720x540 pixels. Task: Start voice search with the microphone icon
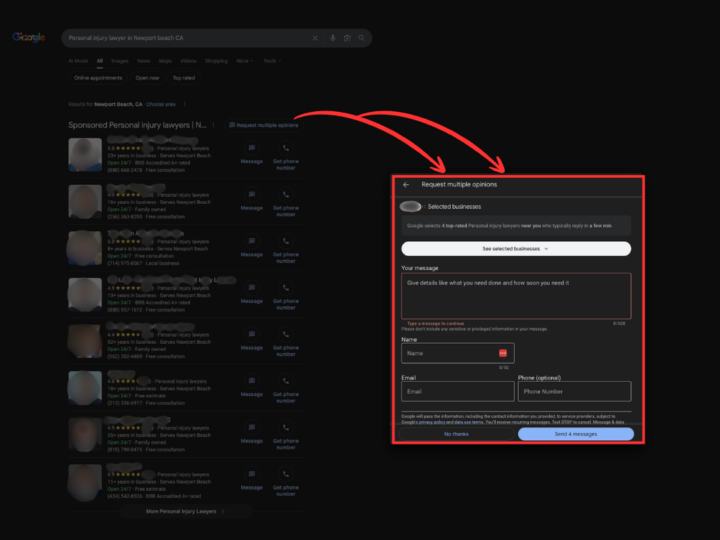coord(333,38)
